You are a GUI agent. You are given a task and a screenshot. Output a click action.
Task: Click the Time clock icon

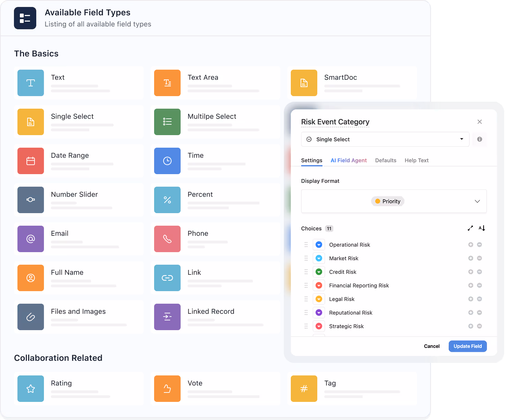click(167, 161)
